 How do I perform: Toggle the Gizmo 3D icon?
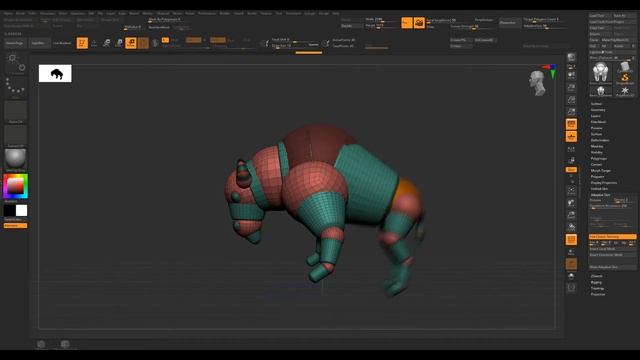coord(143,43)
